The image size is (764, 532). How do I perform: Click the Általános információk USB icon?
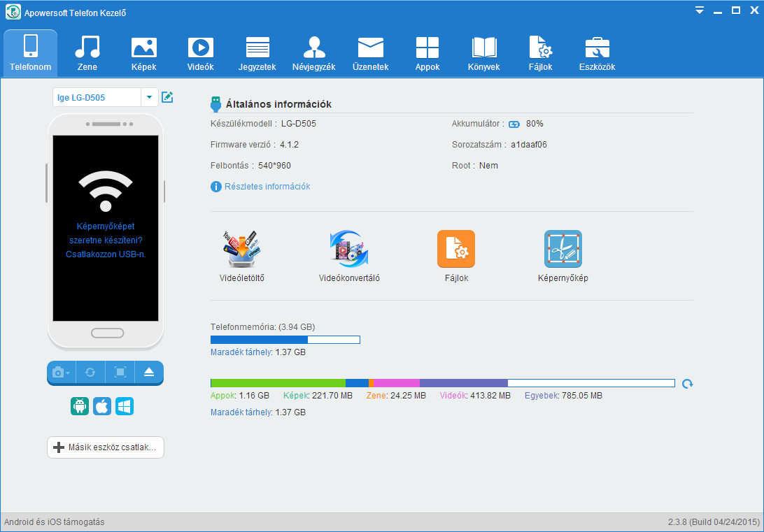point(216,104)
